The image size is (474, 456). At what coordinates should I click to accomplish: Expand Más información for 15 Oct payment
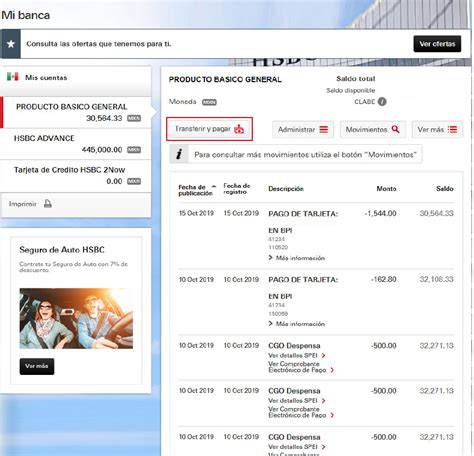pos(296,258)
